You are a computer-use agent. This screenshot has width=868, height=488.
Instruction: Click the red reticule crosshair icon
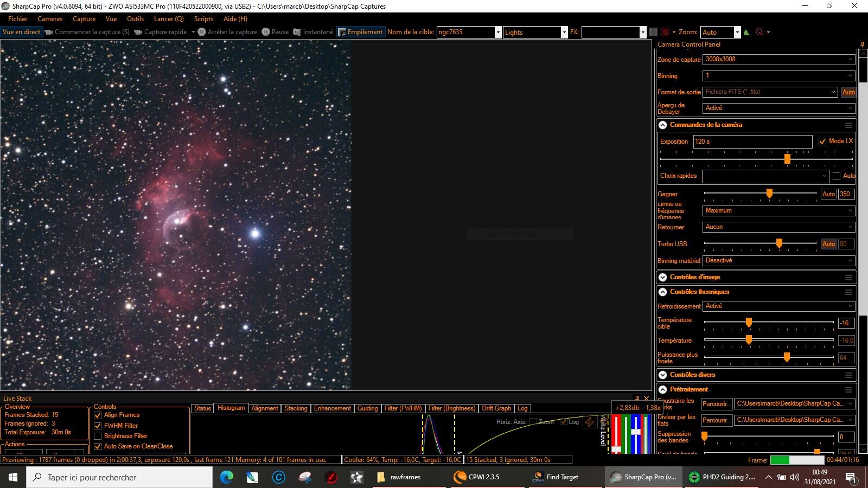[x=665, y=32]
